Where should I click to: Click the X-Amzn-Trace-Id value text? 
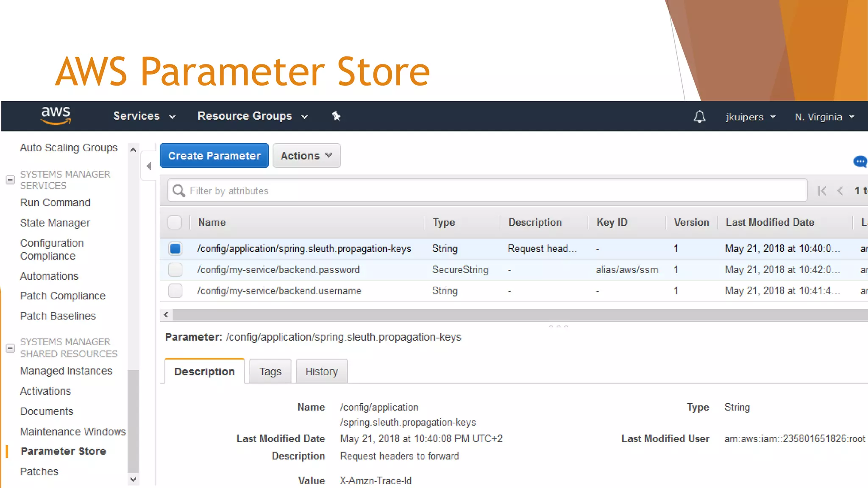coord(376,481)
